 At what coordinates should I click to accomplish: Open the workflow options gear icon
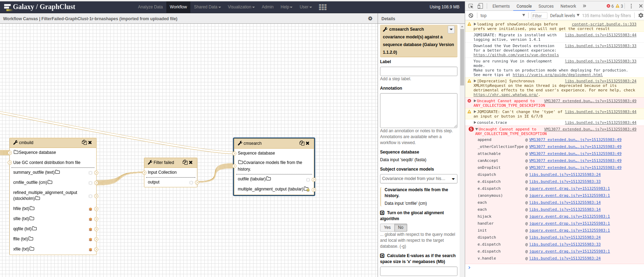pos(370,18)
